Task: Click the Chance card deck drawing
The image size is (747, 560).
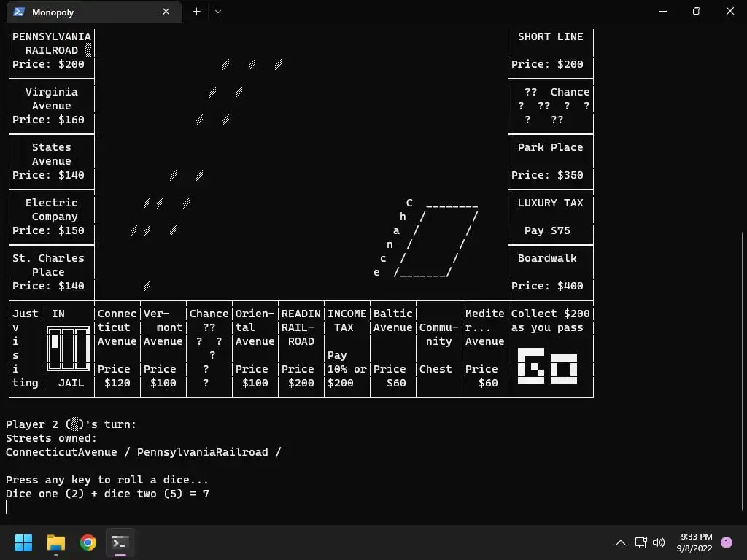Action: click(436, 240)
